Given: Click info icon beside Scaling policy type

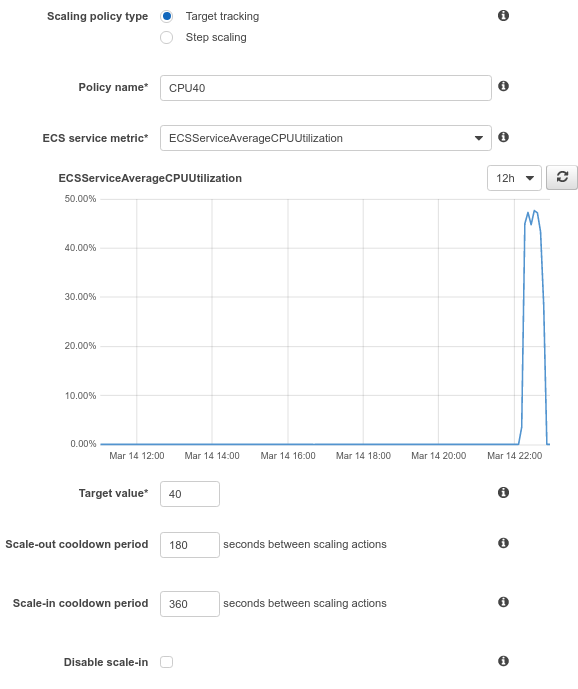Looking at the screenshot, I should (503, 16).
